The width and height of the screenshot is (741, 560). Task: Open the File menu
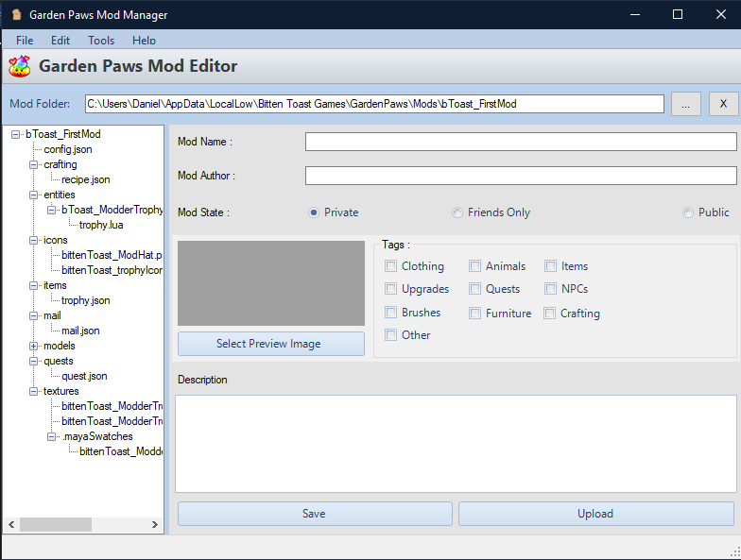25,41
